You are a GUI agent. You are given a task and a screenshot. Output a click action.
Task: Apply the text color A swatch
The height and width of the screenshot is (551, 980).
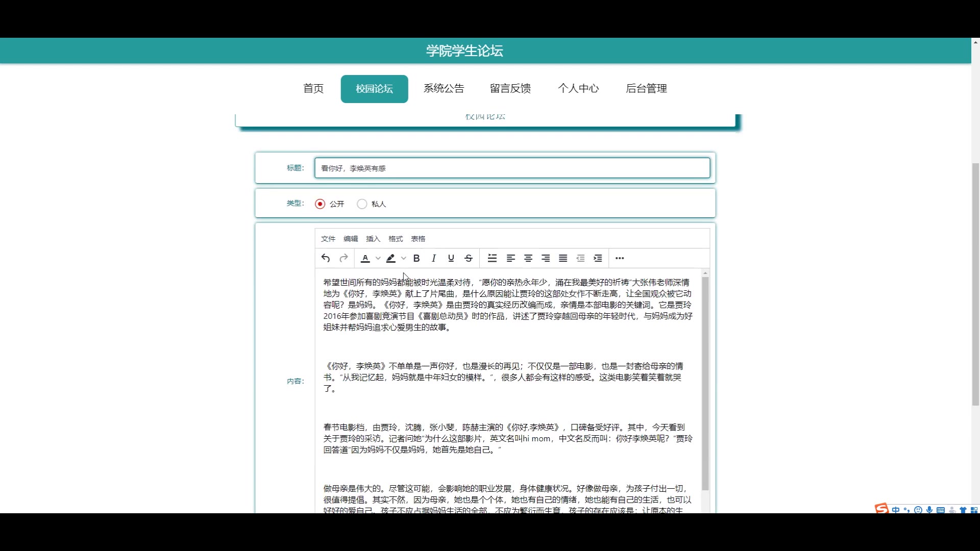point(365,258)
